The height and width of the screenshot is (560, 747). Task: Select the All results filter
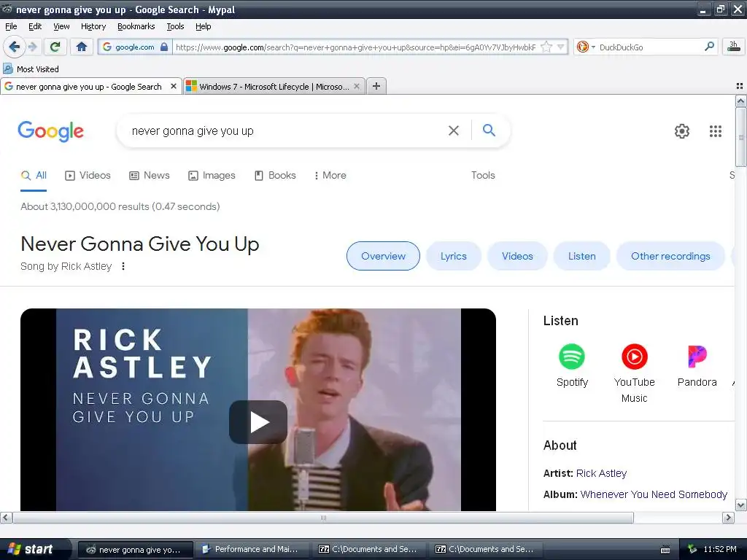point(34,175)
